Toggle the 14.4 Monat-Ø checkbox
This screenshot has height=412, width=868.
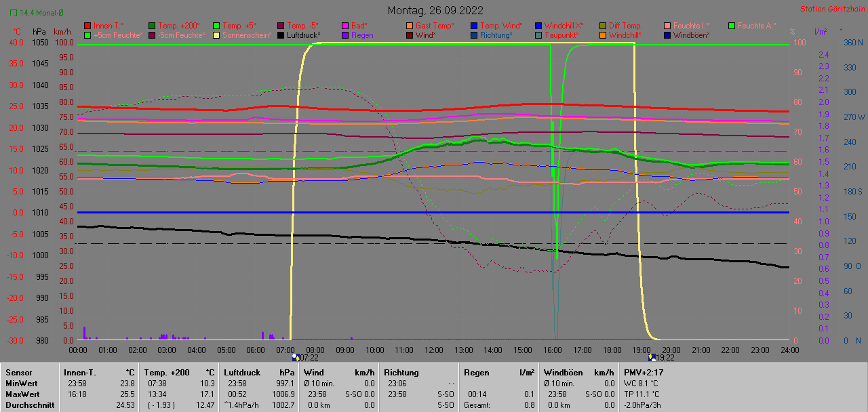pos(14,12)
